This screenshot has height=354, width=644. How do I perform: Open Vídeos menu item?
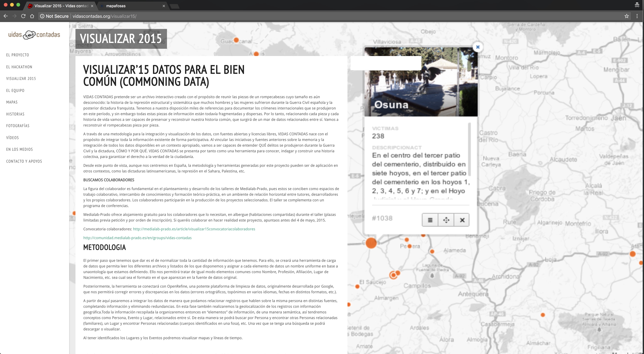tap(13, 138)
